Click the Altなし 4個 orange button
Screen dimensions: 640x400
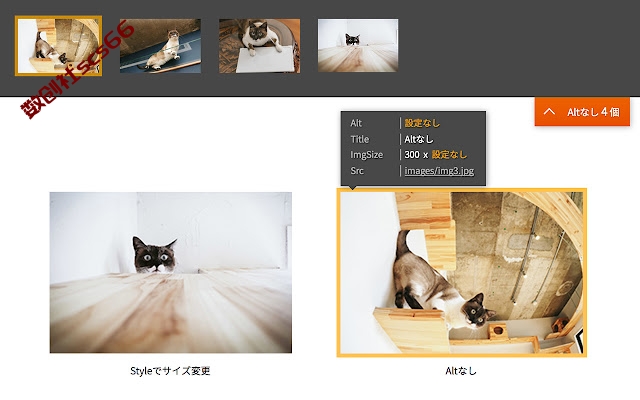[x=582, y=111]
